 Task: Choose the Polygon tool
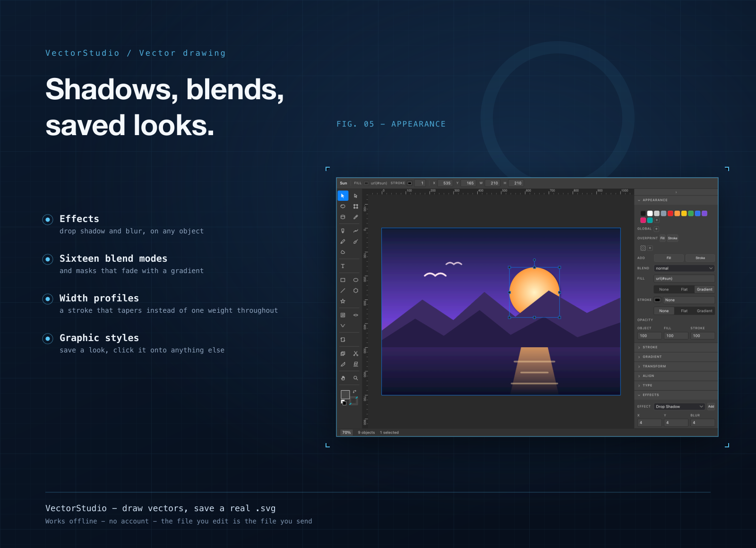point(356,291)
